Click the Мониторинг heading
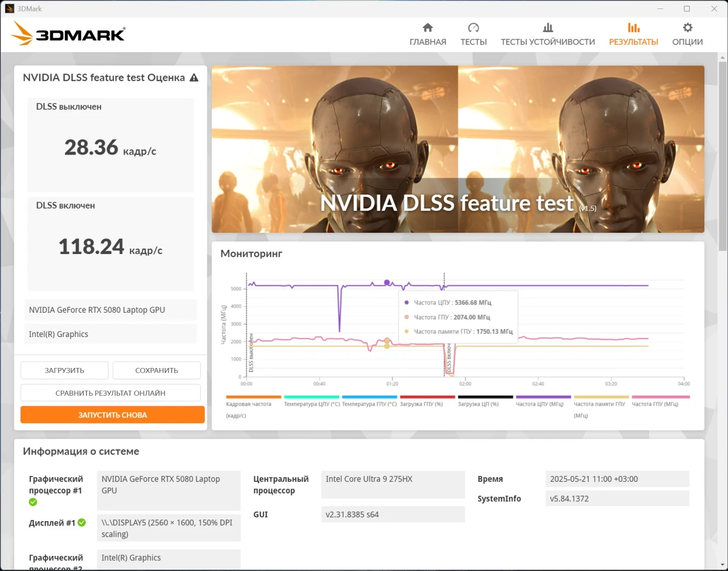This screenshot has height=571, width=728. (x=251, y=253)
